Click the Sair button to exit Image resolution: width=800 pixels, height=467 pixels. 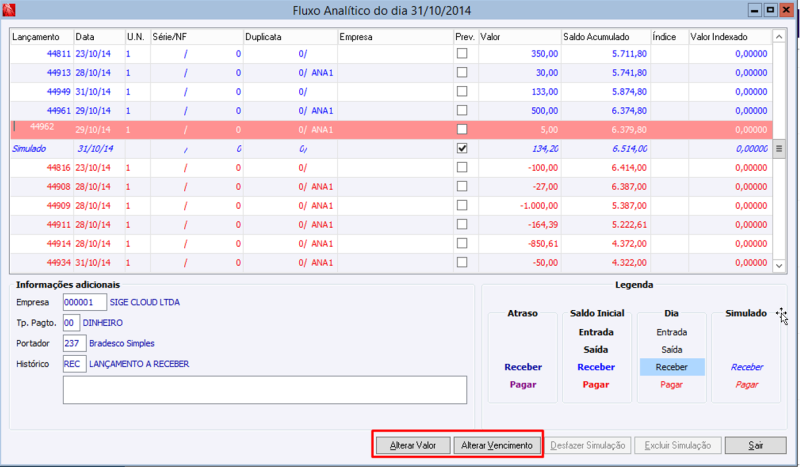point(755,445)
